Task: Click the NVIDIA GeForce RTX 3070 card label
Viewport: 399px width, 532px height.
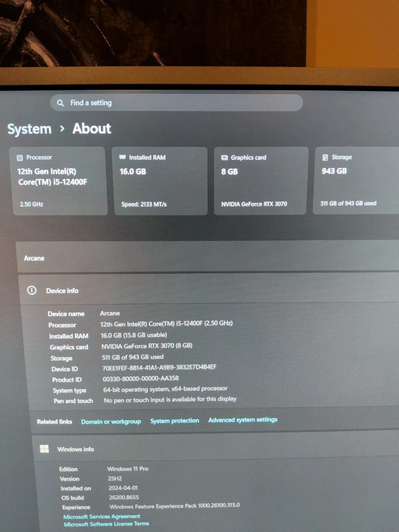Action: (x=254, y=204)
